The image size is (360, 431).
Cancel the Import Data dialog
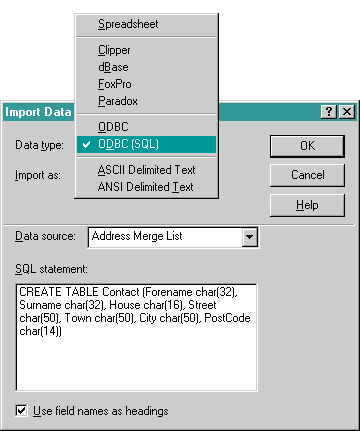(307, 175)
